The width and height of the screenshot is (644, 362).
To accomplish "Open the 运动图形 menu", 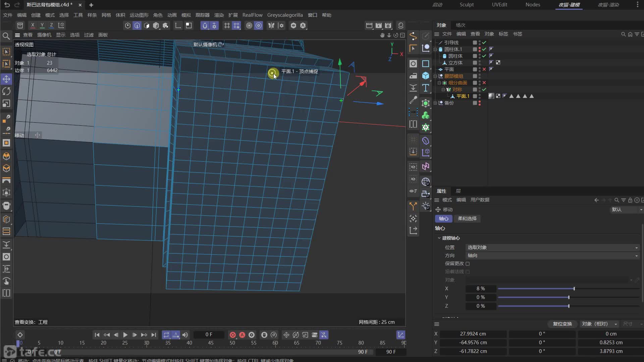I will 139,15.
